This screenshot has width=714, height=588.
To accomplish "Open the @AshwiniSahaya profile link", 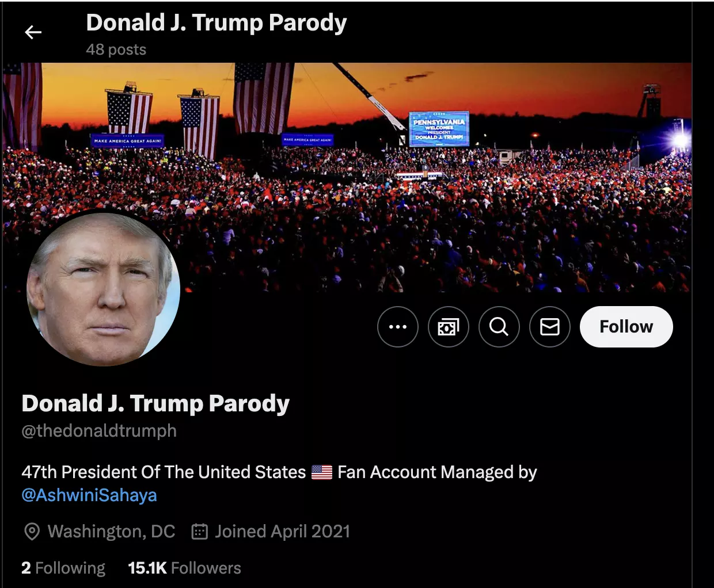I will [x=89, y=495].
